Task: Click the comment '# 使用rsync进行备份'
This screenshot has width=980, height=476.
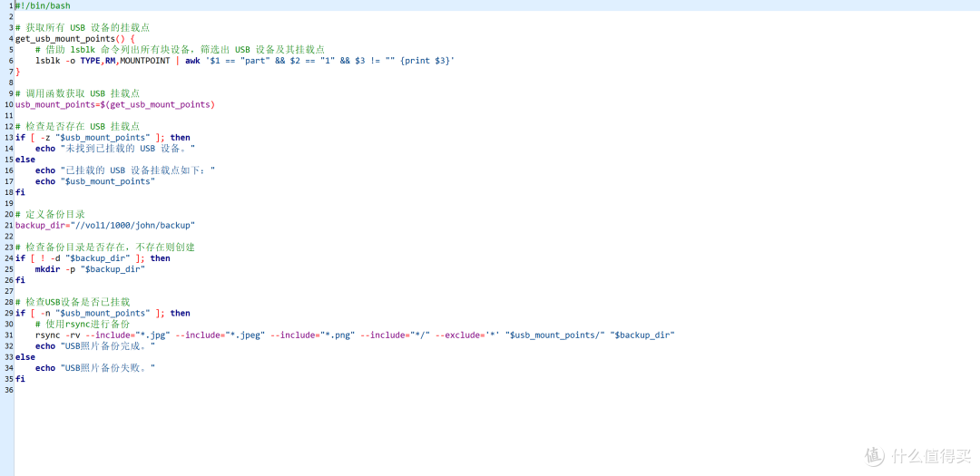Action: point(83,325)
